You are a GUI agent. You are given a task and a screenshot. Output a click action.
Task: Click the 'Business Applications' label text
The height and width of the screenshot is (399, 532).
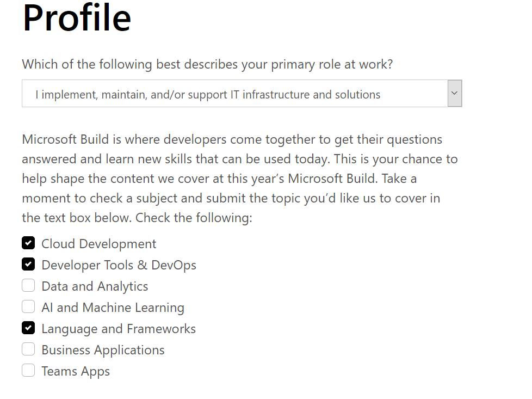103,350
